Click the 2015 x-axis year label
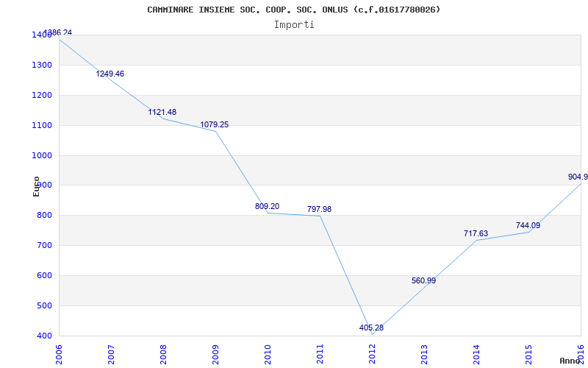Viewport: 588px width, 368px height. tap(528, 355)
